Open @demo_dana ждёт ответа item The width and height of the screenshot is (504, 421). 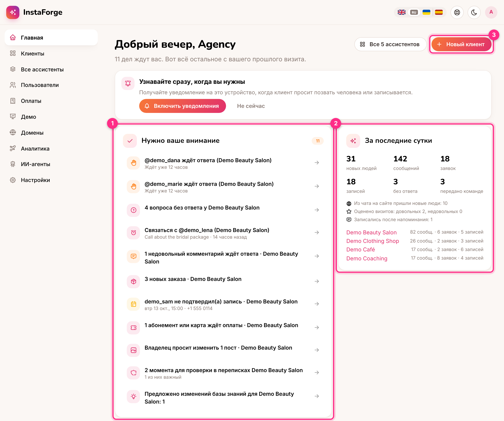(223, 163)
